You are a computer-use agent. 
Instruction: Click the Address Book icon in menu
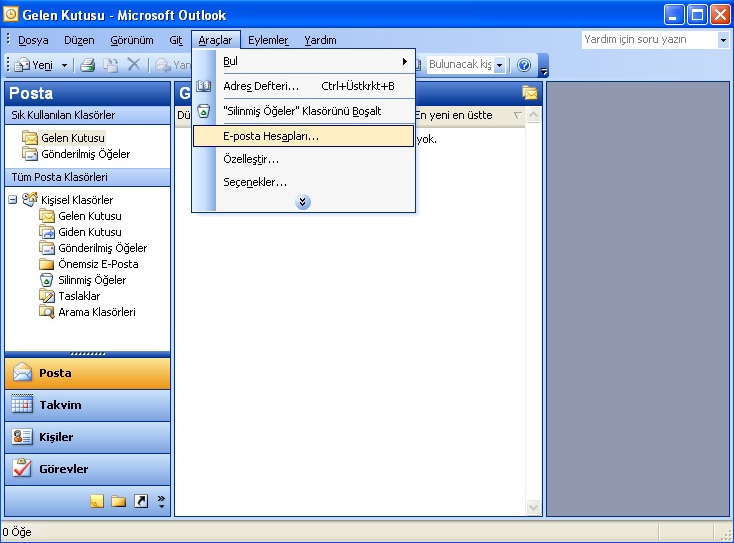click(x=204, y=86)
